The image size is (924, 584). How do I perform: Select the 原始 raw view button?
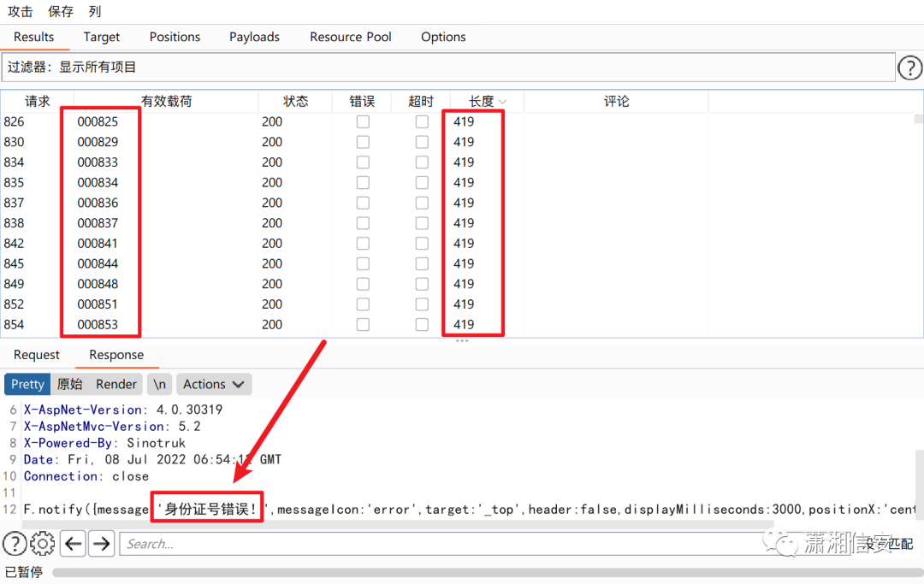click(70, 384)
